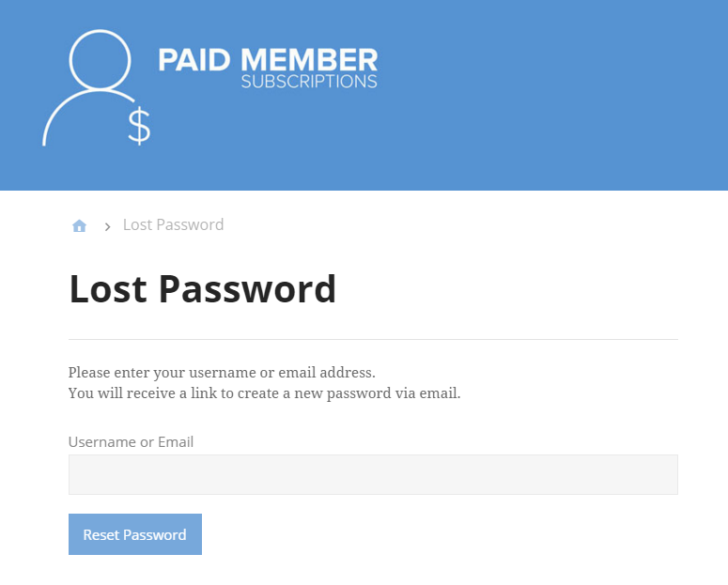Click the horizontal divider under the heading
728x585 pixels.
pos(373,339)
